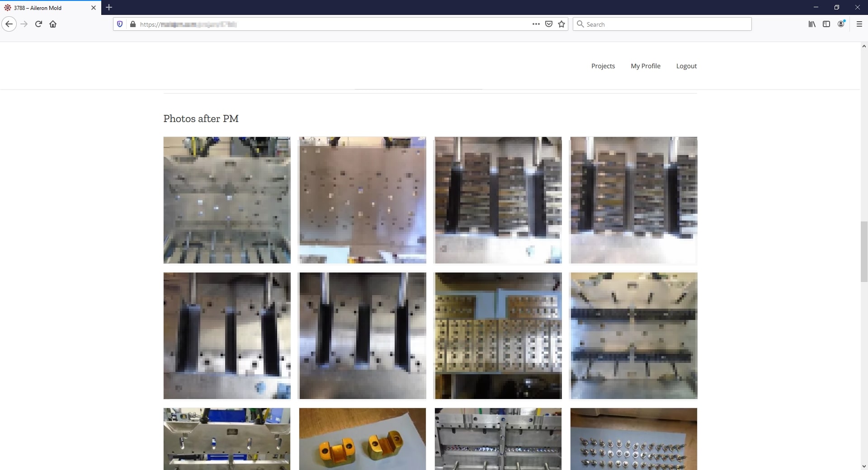Open tracking protection shield info
The image size is (868, 470).
point(120,24)
